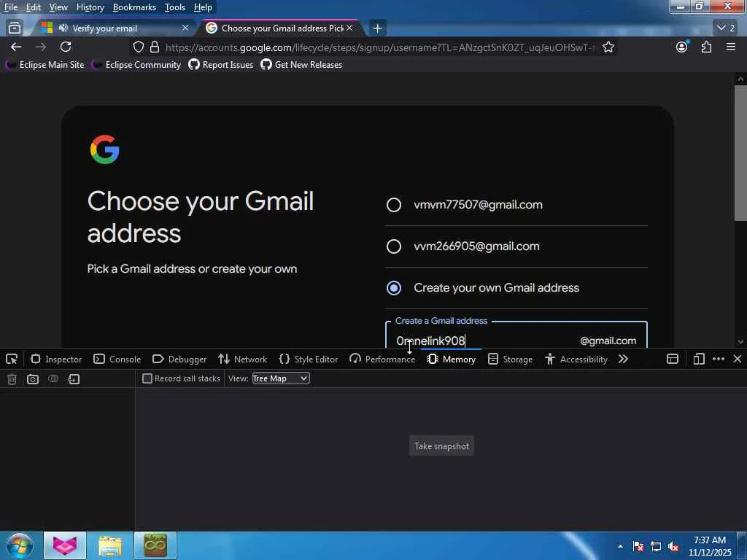Activate the element picker tool in DevTools
This screenshot has width=747, height=560.
[12, 359]
